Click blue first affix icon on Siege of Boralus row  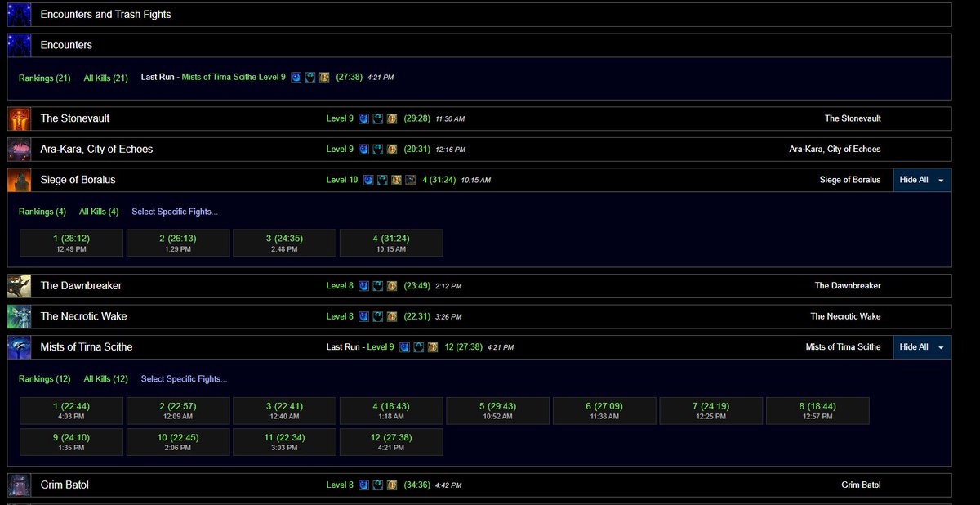pos(368,180)
